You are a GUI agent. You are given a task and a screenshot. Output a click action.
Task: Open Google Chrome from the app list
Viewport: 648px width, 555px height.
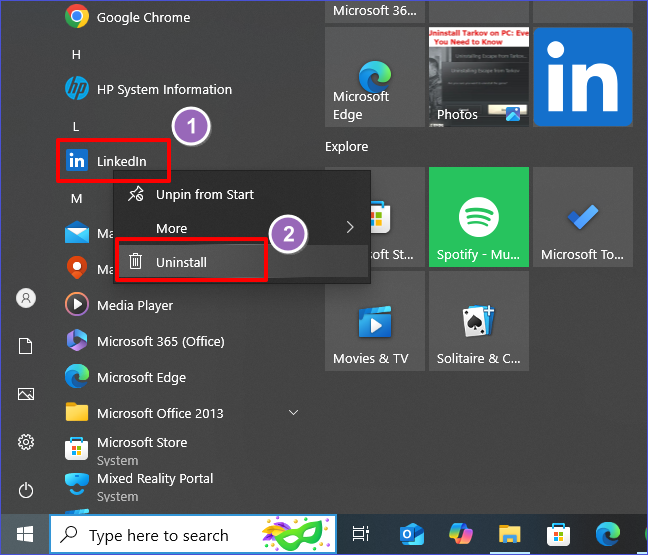click(127, 17)
